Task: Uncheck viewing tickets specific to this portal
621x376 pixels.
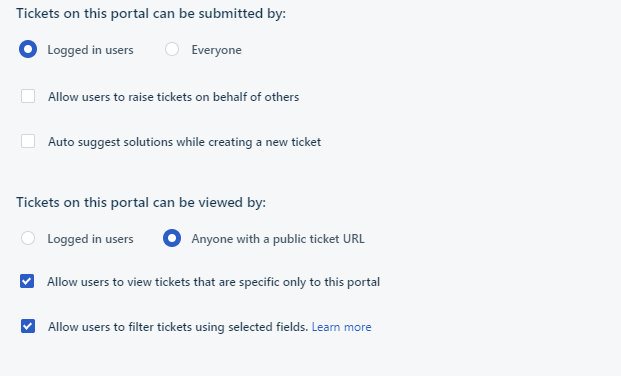Action: tap(27, 281)
